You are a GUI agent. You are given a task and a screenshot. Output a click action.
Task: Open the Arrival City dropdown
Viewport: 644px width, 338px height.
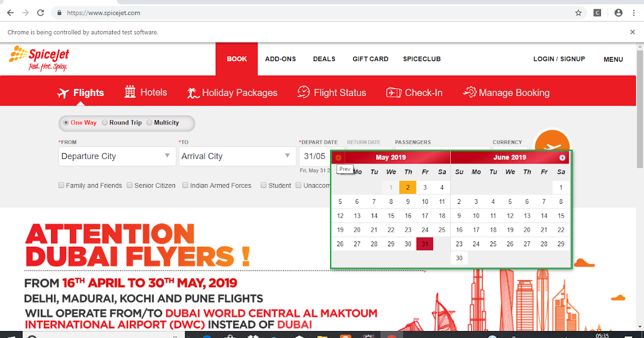click(237, 156)
